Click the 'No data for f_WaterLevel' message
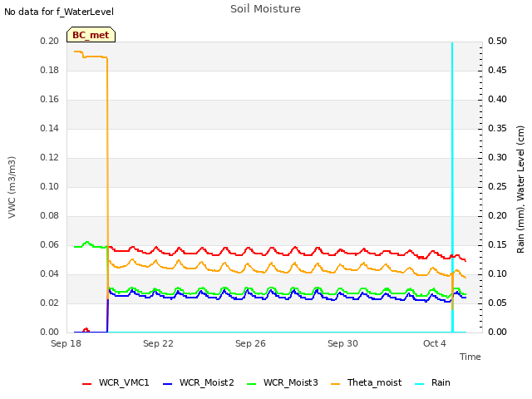Screen dimensions: 532x399 pos(59,12)
